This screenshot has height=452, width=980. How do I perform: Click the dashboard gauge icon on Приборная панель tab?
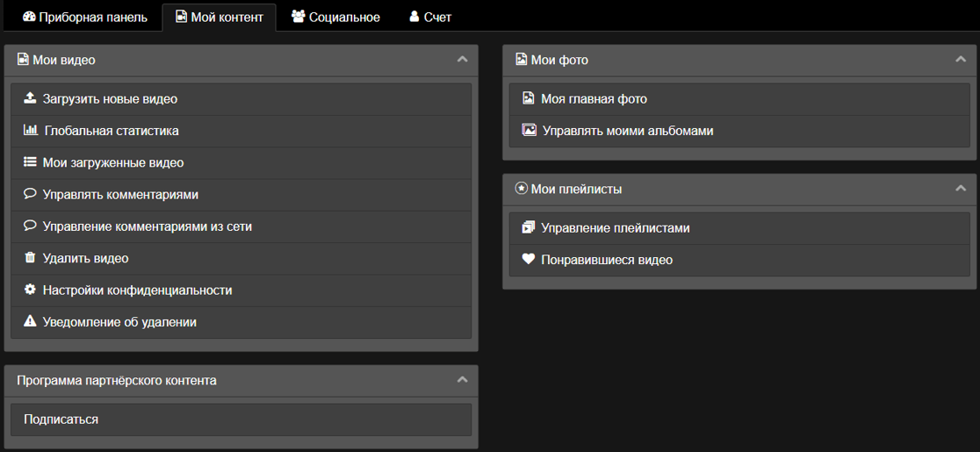point(29,17)
